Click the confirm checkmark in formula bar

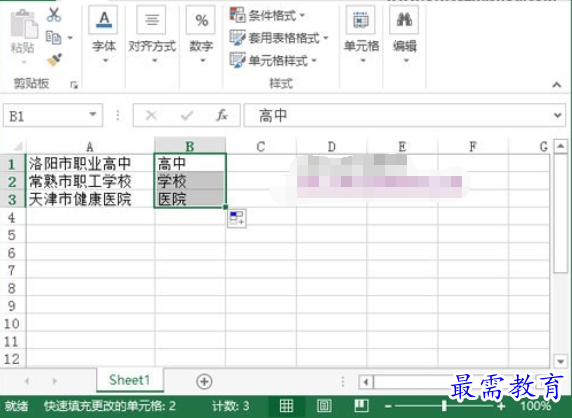[187, 116]
